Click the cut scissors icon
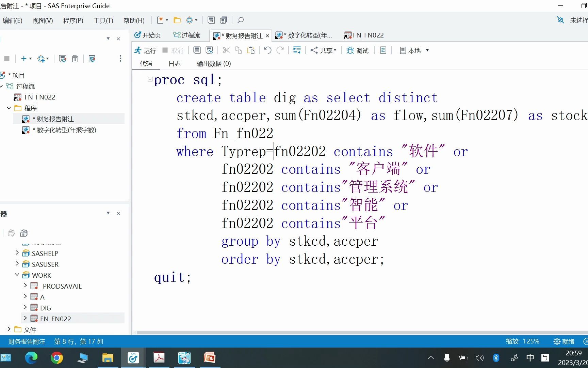 click(x=226, y=50)
